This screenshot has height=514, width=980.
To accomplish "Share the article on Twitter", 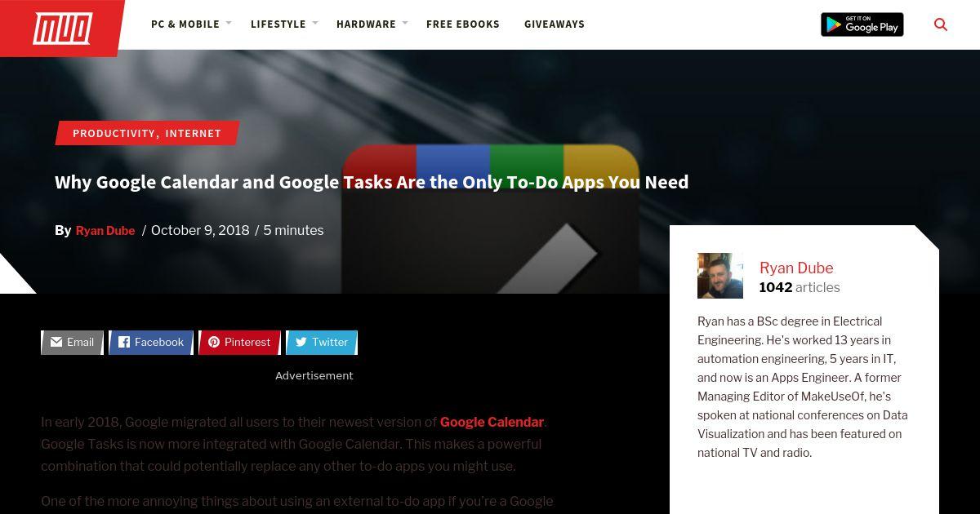I will [322, 343].
